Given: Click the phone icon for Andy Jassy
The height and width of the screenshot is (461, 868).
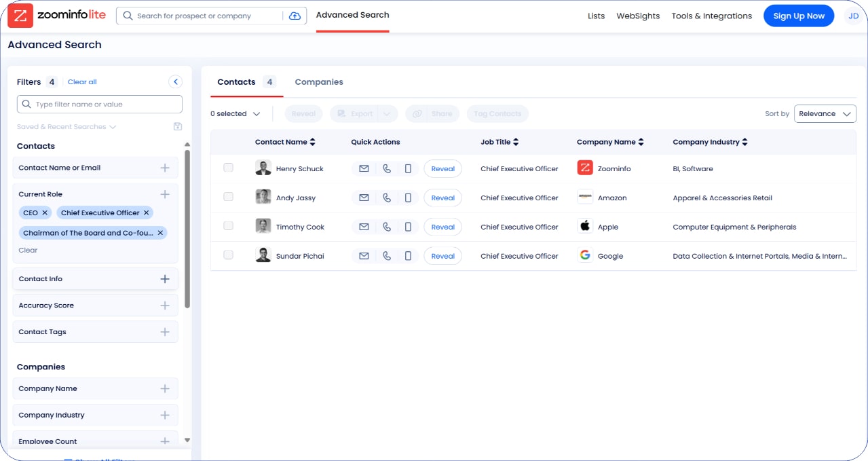Looking at the screenshot, I should pos(387,198).
